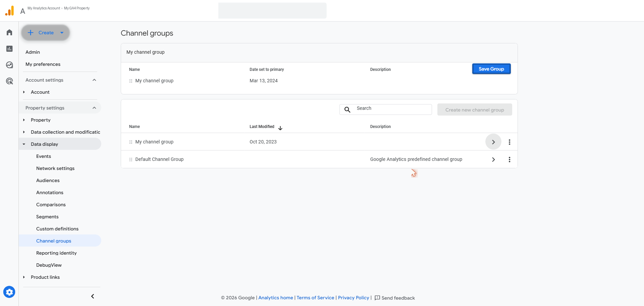
Task: Focus the channel group Search field
Action: pyautogui.click(x=386, y=110)
